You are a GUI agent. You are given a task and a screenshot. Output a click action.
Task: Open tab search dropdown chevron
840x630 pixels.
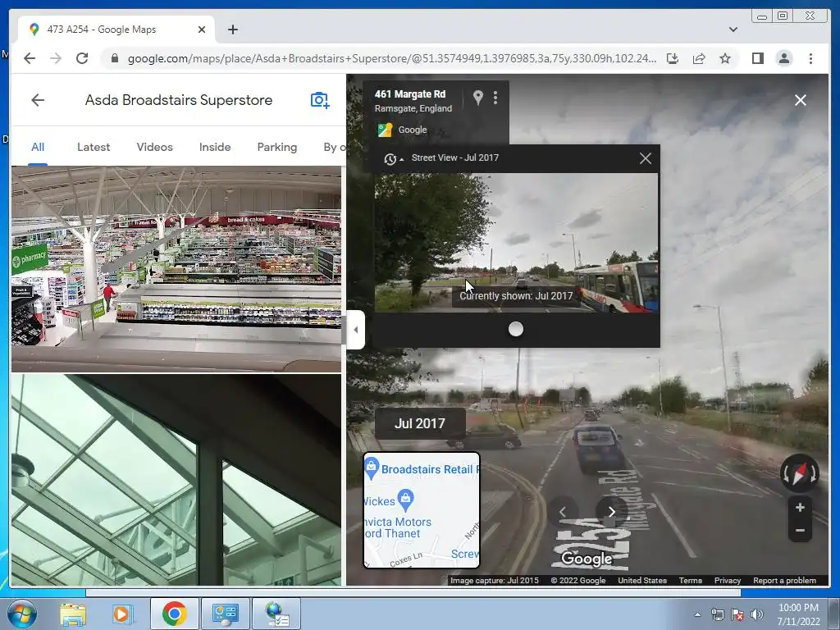733,30
